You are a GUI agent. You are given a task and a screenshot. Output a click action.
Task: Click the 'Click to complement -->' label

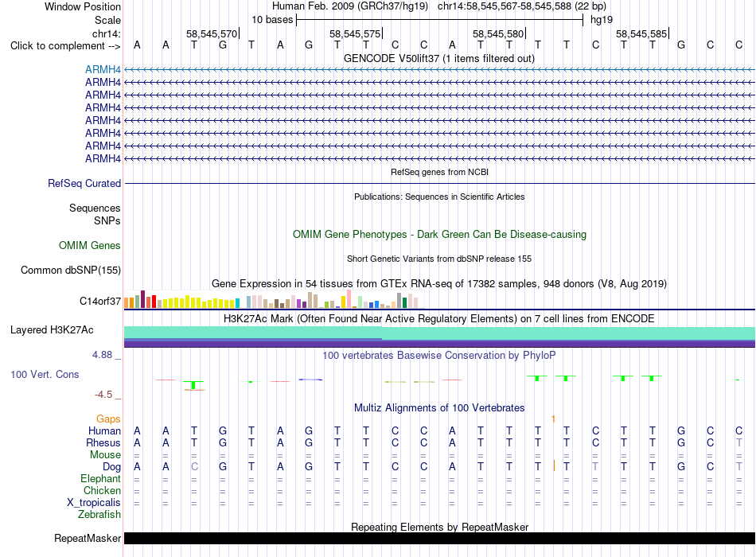65,46
